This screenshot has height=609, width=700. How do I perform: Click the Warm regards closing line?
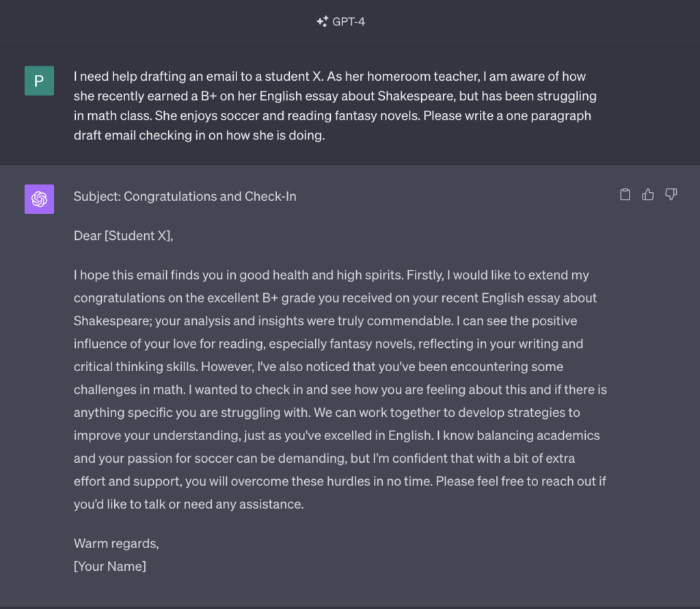[x=116, y=543]
